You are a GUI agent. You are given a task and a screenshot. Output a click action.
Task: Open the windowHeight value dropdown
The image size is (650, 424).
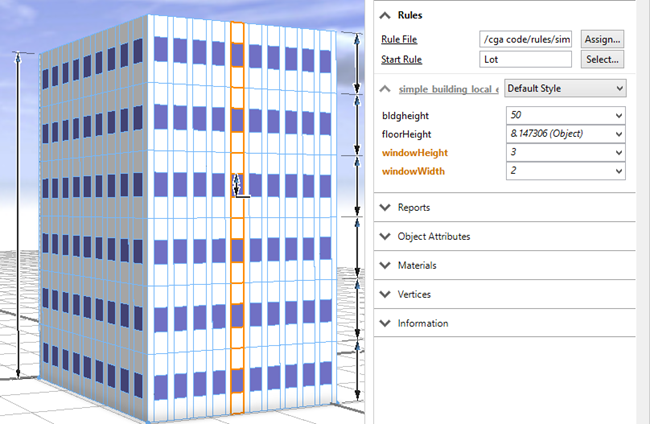pyautogui.click(x=619, y=153)
